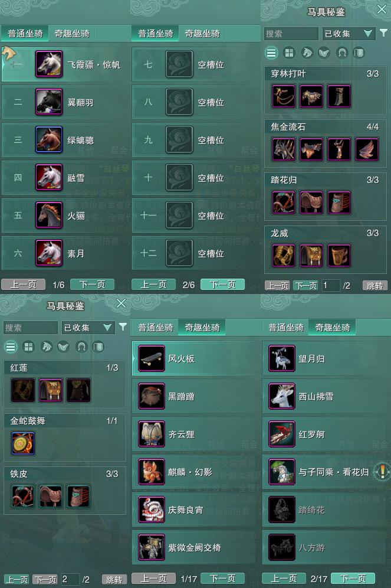Go to next page from 1/17
Screen dimensions: 391x588
222,578
